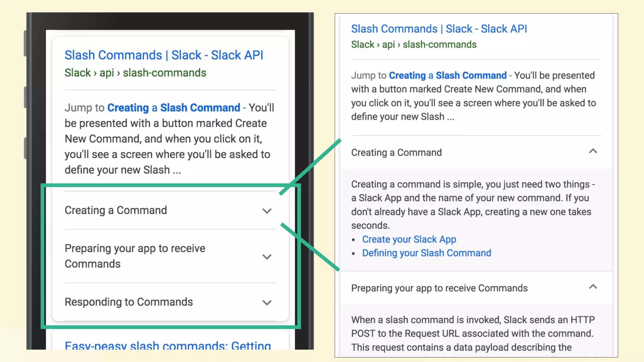Click 'Creating a Command' heading in right panel

tap(396, 153)
